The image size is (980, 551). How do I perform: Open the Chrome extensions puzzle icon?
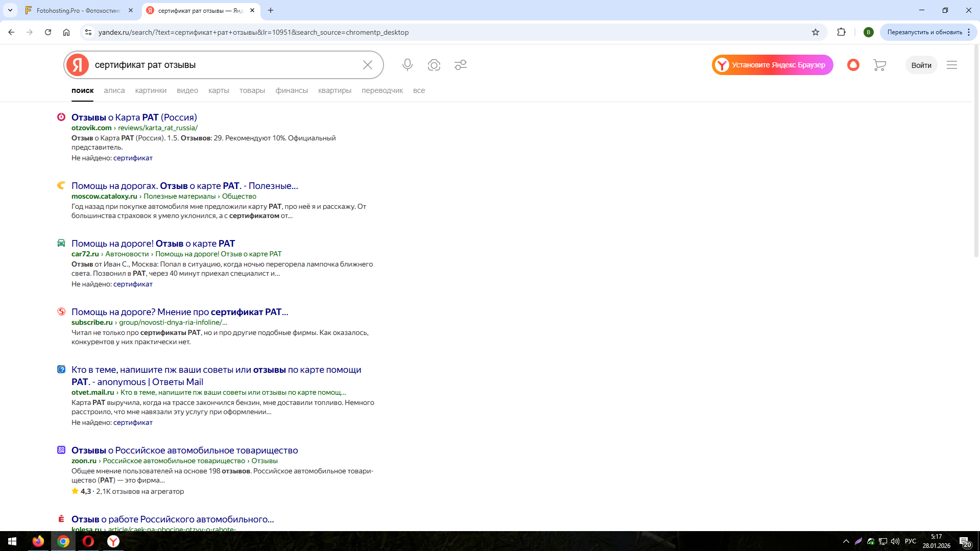click(842, 32)
